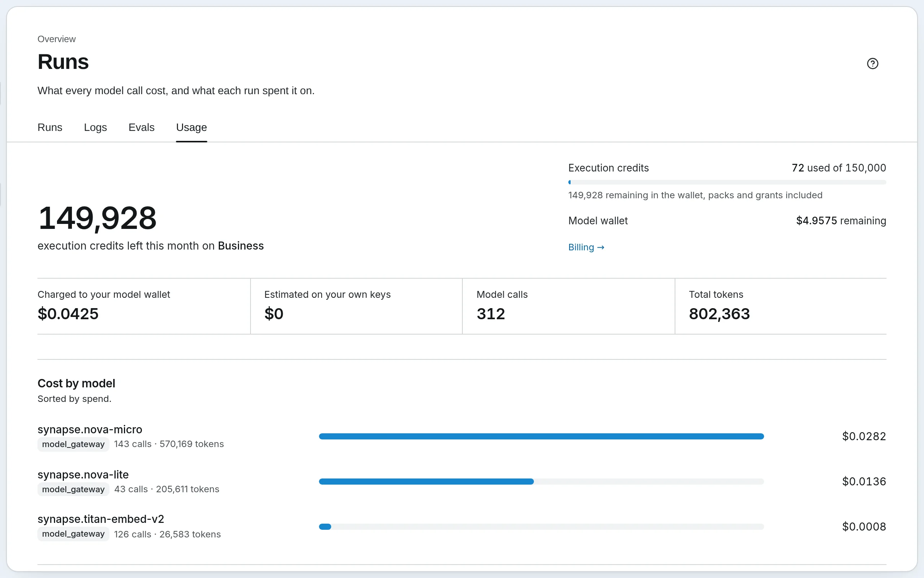The height and width of the screenshot is (578, 924).
Task: Click the synapse.nova-micro cost bar
Action: [x=541, y=436]
